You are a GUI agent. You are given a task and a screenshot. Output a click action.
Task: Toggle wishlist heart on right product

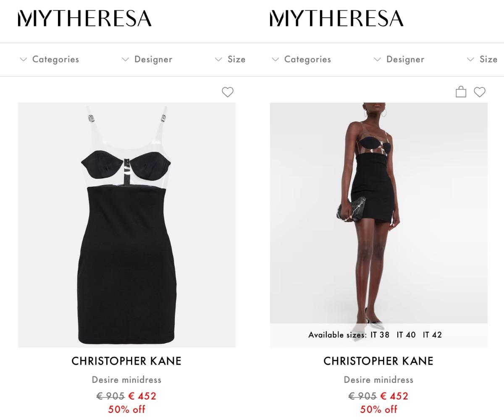[x=479, y=92]
